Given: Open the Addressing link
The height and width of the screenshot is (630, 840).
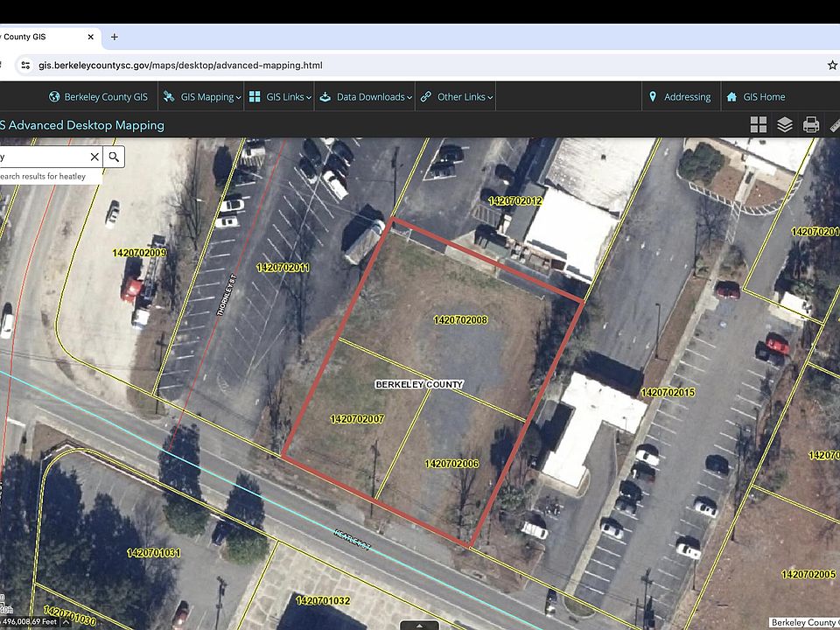Looking at the screenshot, I should [x=679, y=97].
